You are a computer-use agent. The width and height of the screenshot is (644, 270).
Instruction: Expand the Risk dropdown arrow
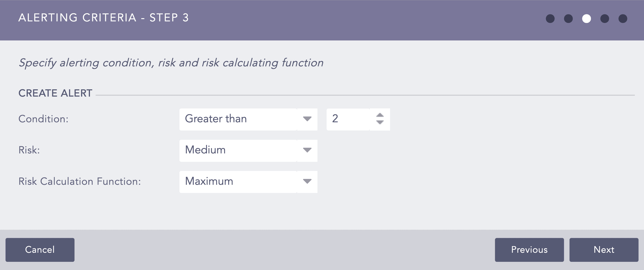point(307,150)
